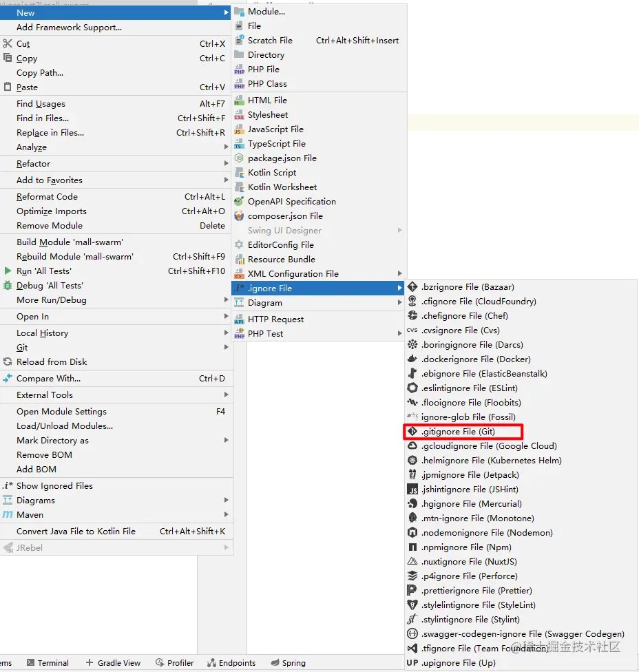Click the Swagger Codegen icon
This screenshot has height=672, width=639.
(412, 633)
